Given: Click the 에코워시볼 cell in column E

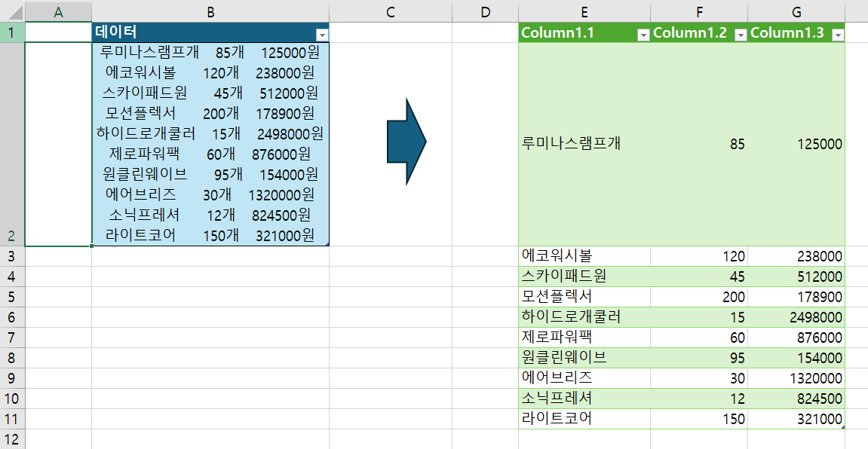Looking at the screenshot, I should (584, 256).
